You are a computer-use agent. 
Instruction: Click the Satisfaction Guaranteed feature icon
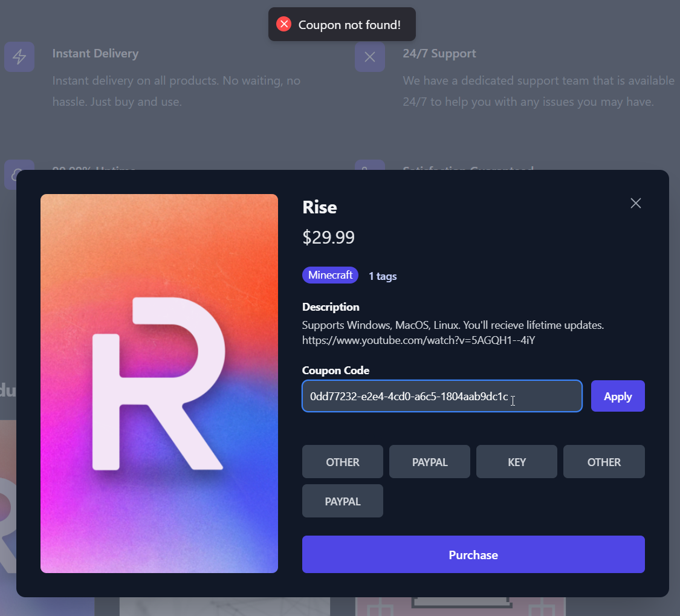point(370,166)
